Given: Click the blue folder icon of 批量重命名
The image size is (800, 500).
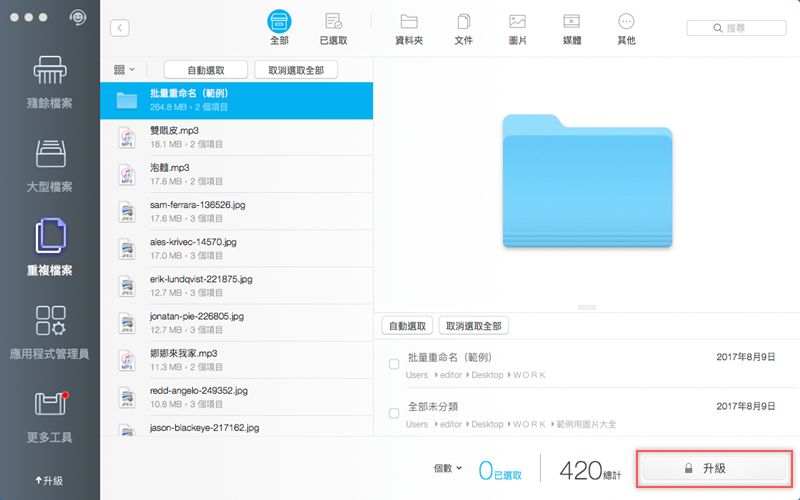Looking at the screenshot, I should point(127,101).
